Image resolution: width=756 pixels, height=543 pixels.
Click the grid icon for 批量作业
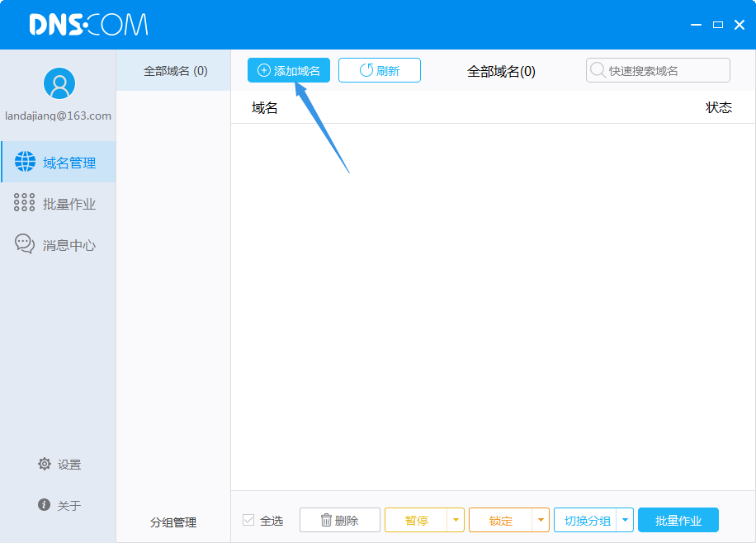[x=25, y=203]
